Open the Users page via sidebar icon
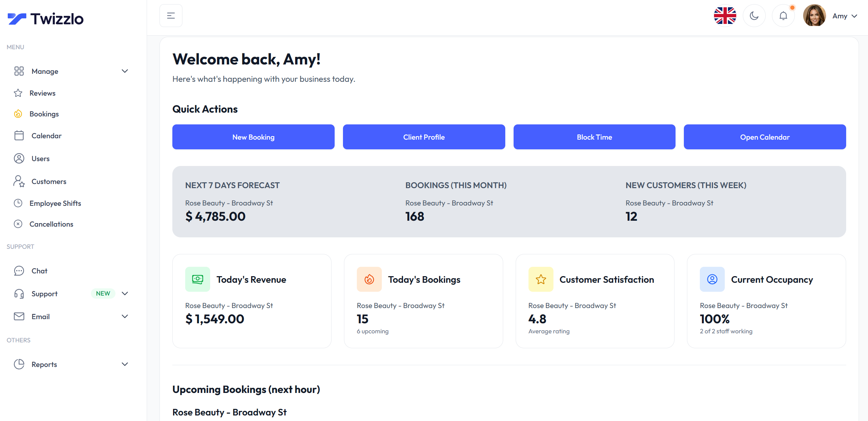 click(x=19, y=158)
